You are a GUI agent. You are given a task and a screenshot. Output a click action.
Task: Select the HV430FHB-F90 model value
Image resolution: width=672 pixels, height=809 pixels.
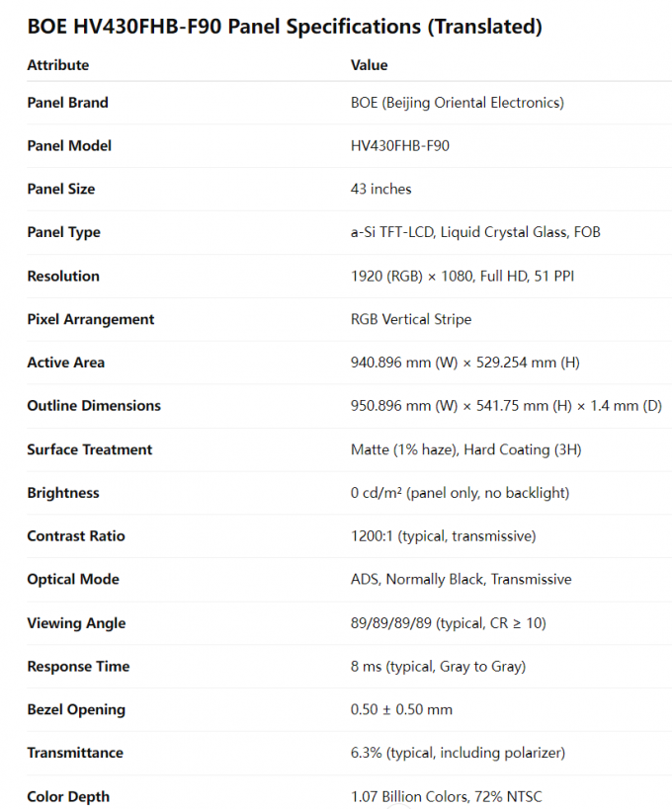click(400, 146)
